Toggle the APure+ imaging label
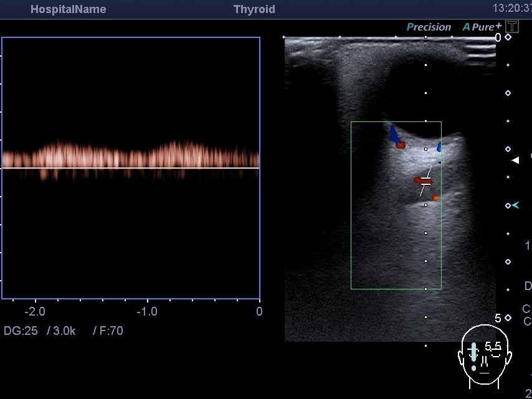 coord(482,27)
